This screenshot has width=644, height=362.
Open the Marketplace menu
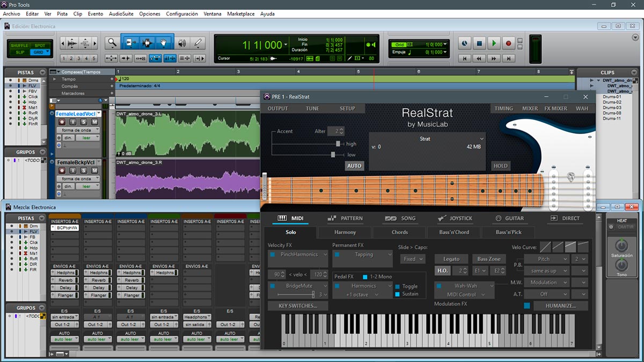click(x=240, y=13)
